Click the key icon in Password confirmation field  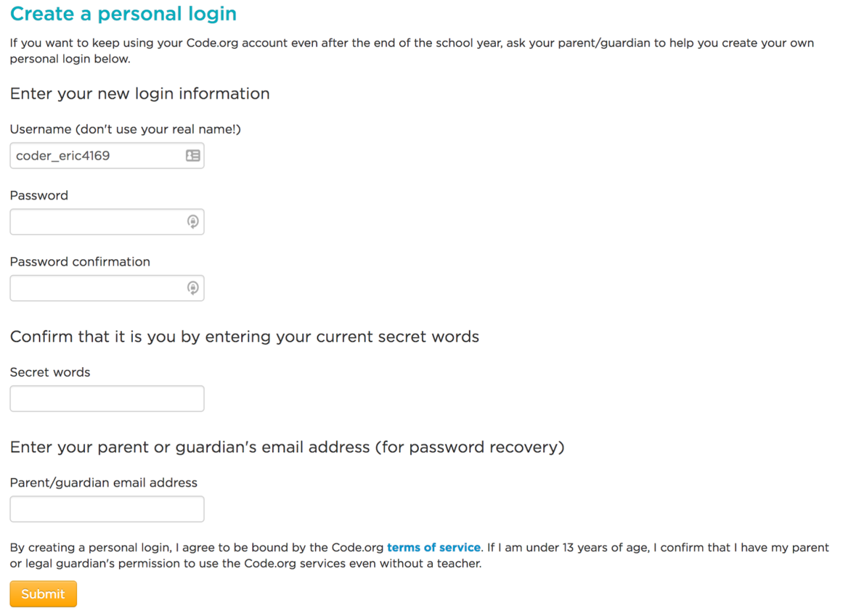point(192,288)
